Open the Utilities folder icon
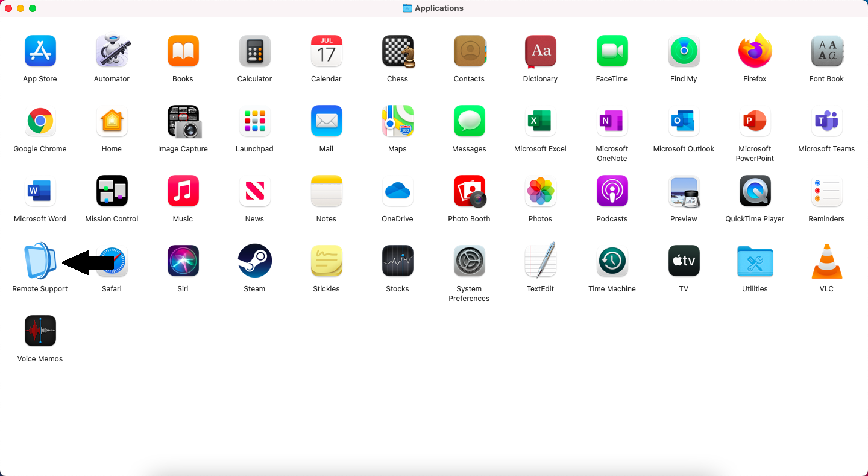This screenshot has height=476, width=868. pos(755,261)
